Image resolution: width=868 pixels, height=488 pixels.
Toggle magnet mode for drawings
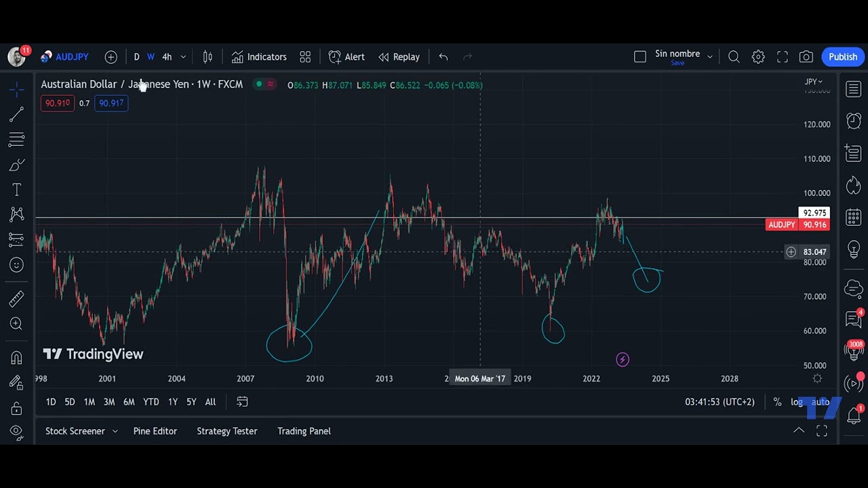click(17, 357)
